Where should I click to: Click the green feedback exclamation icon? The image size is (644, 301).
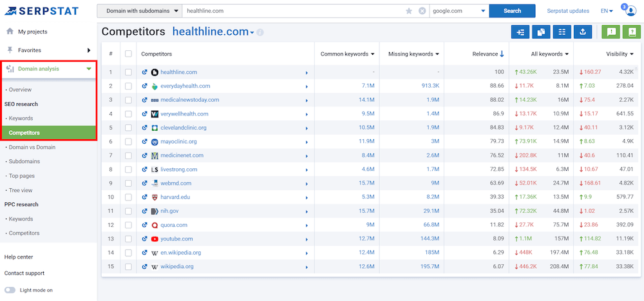[x=611, y=32]
